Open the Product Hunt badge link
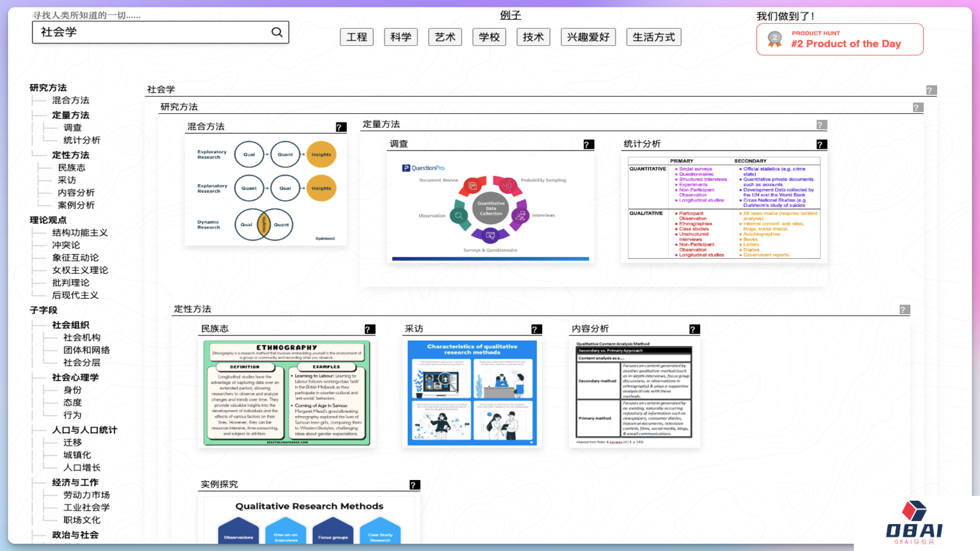This screenshot has width=980, height=551. [x=840, y=40]
